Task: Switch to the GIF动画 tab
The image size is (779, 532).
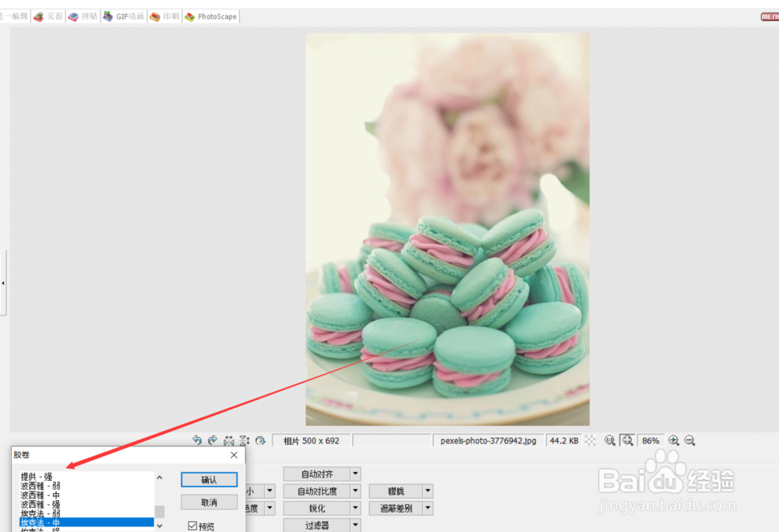Action: click(124, 16)
